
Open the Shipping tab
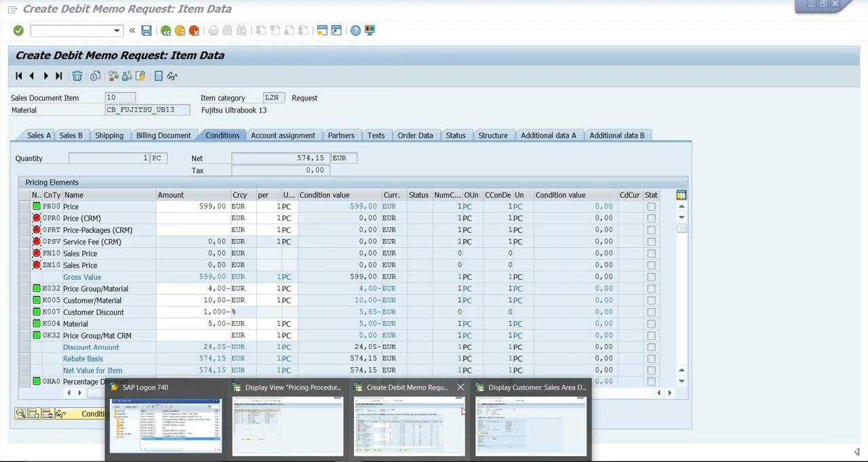[109, 135]
